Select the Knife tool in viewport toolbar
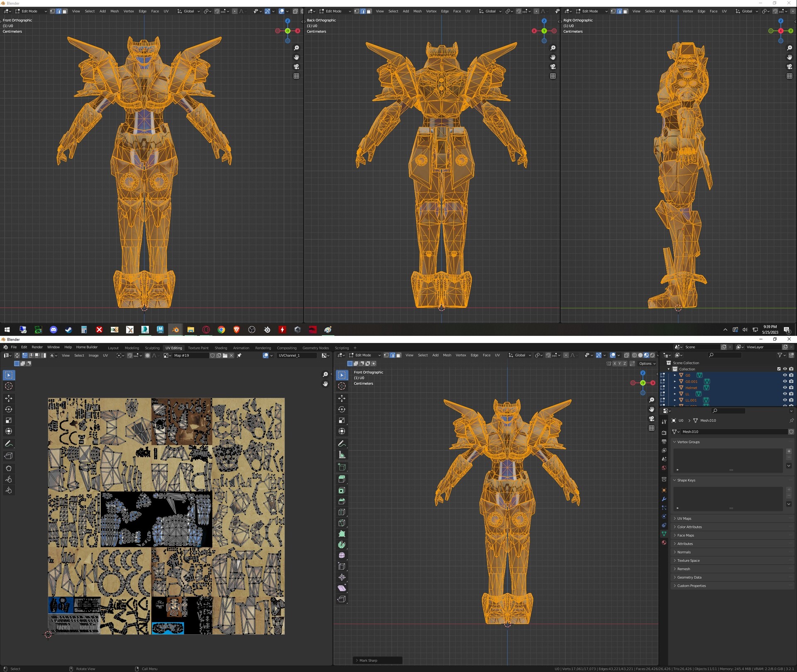 342,523
